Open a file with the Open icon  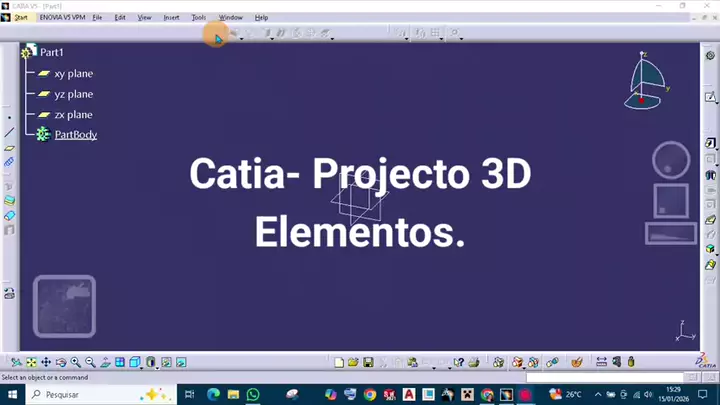point(353,362)
